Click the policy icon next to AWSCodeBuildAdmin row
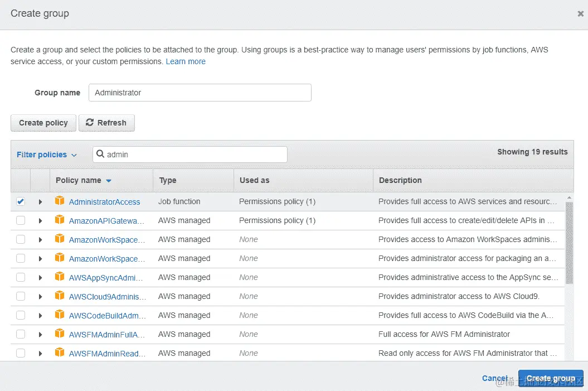The width and height of the screenshot is (588, 391). point(60,315)
